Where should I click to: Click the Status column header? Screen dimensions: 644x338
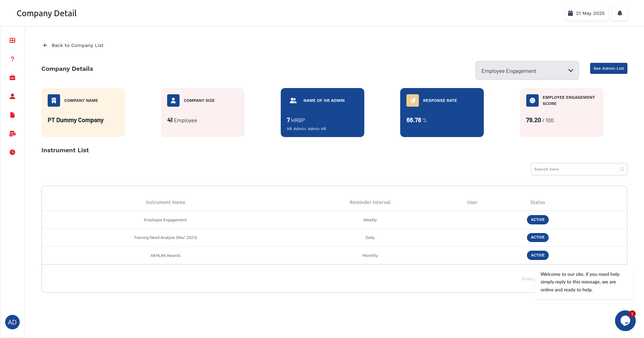tap(538, 202)
